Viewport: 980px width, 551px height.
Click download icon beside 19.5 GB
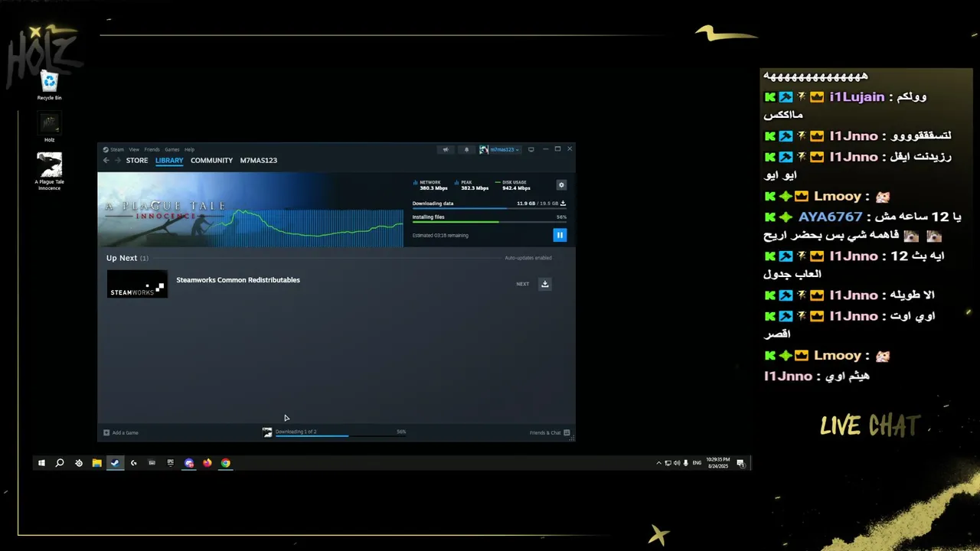pyautogui.click(x=563, y=204)
